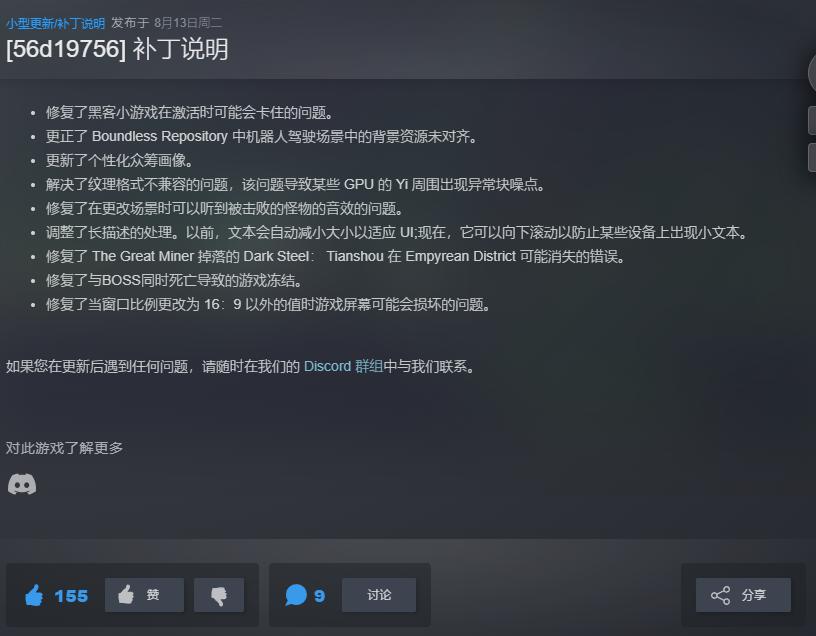Click the share network icon

pyautogui.click(x=721, y=595)
